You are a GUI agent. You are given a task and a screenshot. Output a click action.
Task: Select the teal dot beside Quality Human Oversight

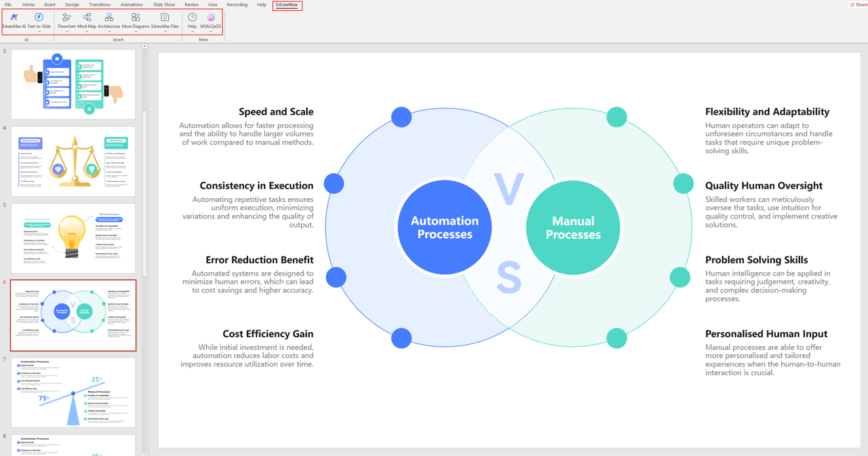[x=683, y=183]
